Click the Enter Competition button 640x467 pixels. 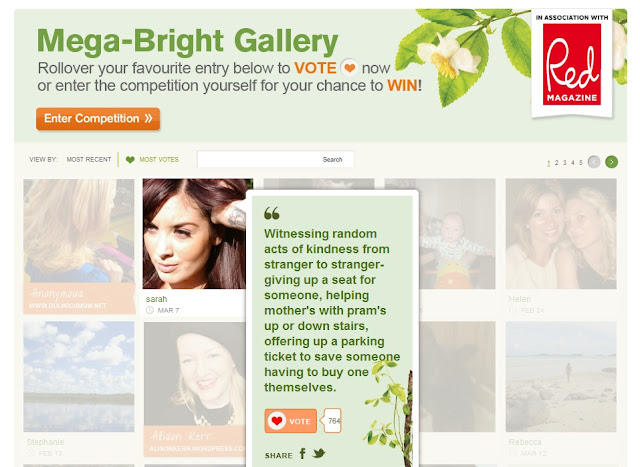pyautogui.click(x=98, y=119)
